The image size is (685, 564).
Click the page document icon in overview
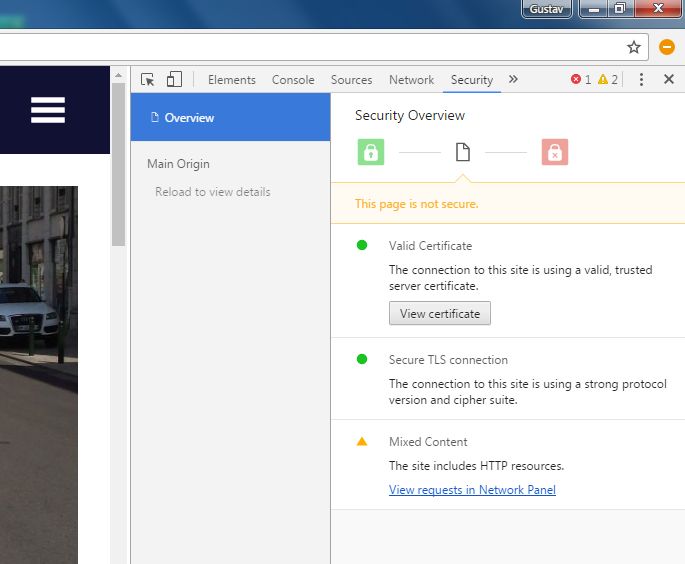tap(462, 152)
